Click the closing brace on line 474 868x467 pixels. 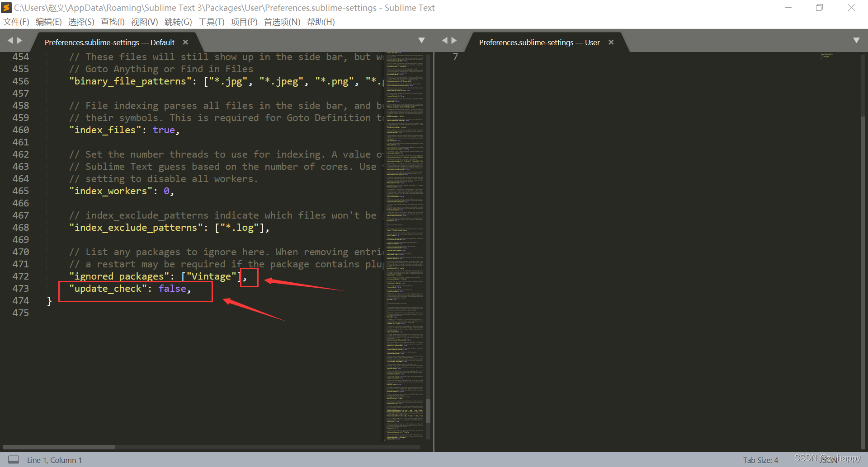(49, 301)
